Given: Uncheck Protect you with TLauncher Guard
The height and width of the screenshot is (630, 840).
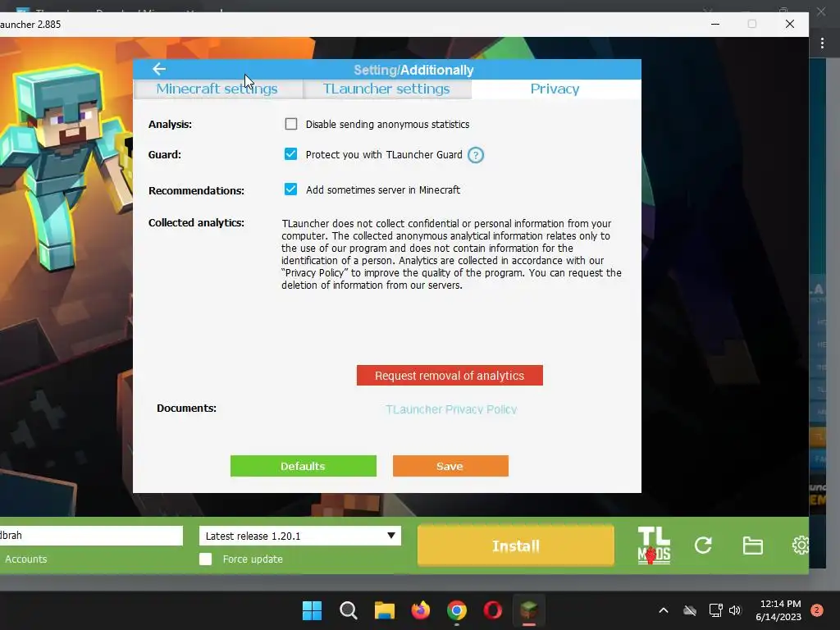Looking at the screenshot, I should [x=291, y=154].
